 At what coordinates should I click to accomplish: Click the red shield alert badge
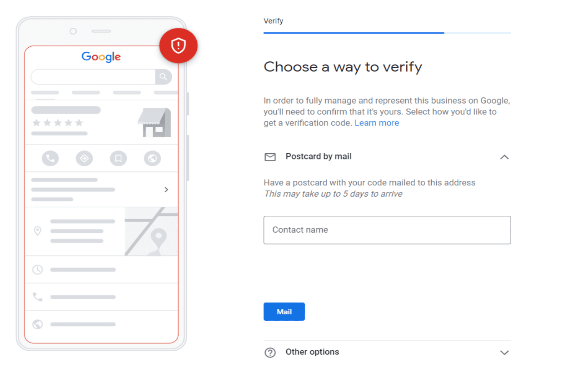[178, 45]
